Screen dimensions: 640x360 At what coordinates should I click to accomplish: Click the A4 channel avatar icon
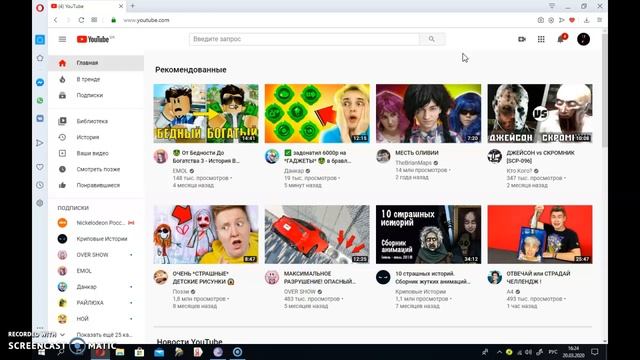point(495,277)
